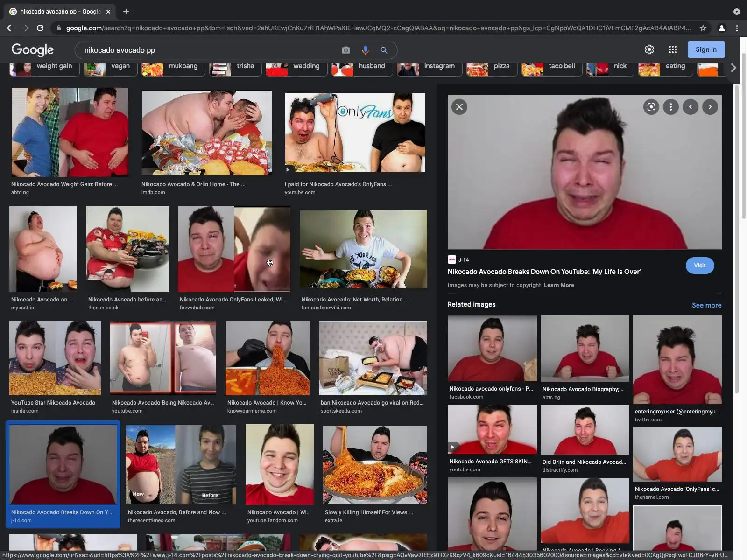Viewport: 747px width, 560px height.
Task: Click the Sign in button
Action: point(706,49)
